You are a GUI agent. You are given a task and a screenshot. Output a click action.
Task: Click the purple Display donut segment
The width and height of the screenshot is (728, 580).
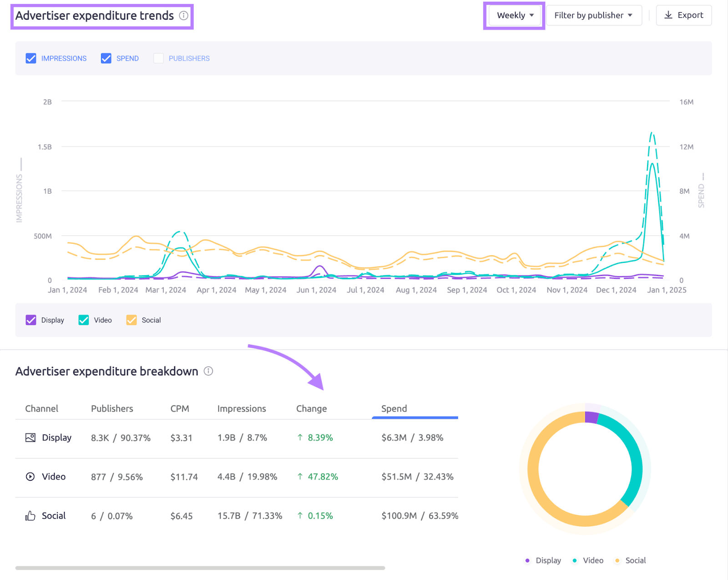591,418
